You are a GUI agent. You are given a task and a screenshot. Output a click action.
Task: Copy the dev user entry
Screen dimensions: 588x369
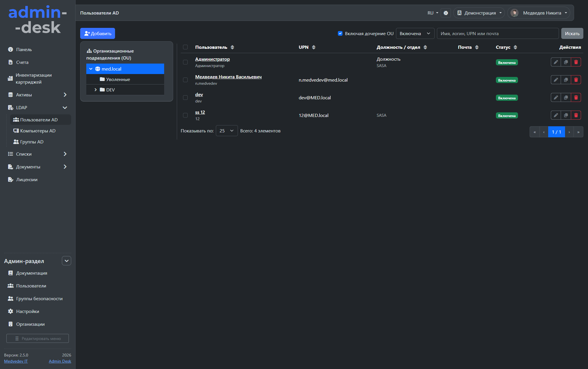566,98
